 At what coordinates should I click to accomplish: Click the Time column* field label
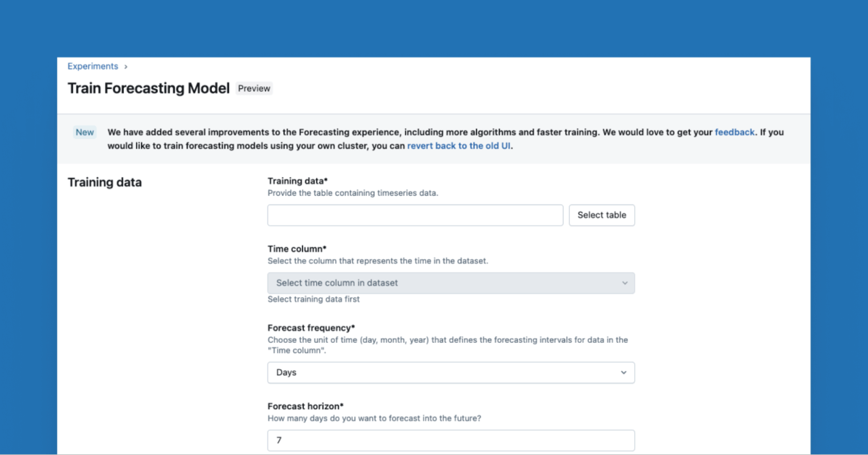[x=297, y=249]
